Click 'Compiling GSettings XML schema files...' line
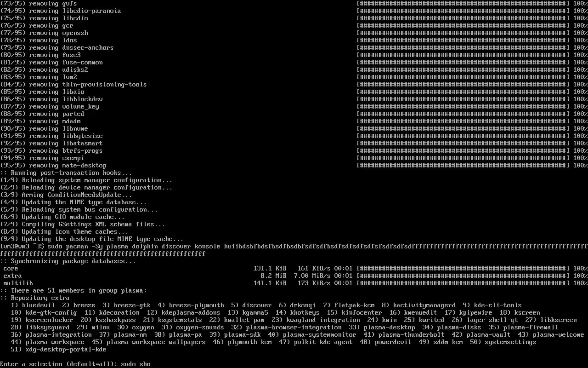Viewport: 588px width, 368px height. (x=83, y=224)
